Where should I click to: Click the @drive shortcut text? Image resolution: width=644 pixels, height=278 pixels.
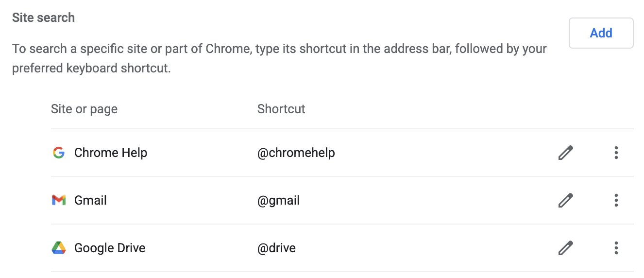276,248
